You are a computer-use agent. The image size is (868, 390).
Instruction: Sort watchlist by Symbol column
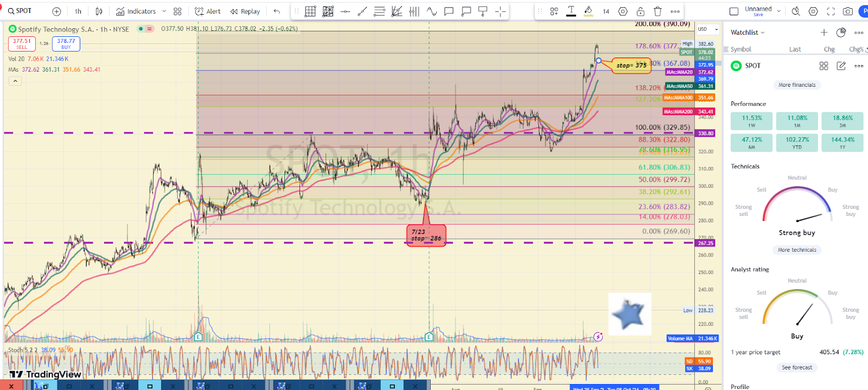tap(741, 49)
